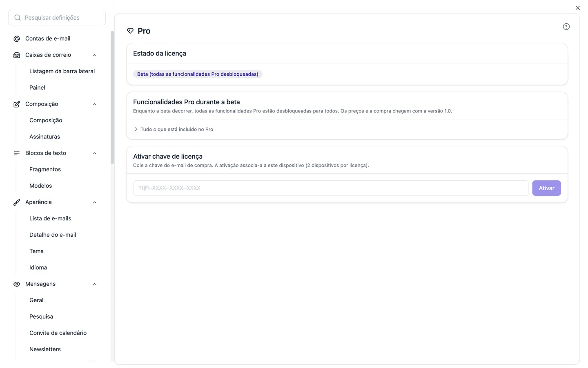The width and height of the screenshot is (588, 368).
Task: Close the settings window with the X
Action: click(577, 8)
